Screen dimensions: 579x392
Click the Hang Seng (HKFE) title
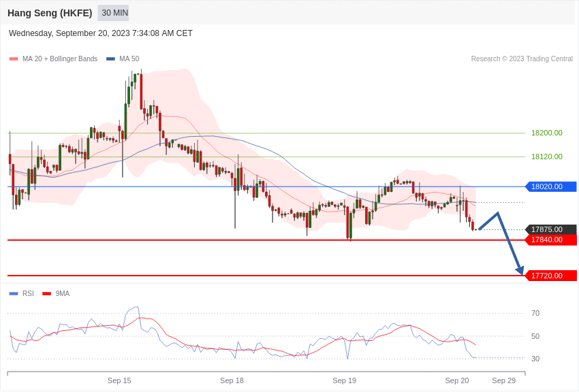(x=50, y=13)
